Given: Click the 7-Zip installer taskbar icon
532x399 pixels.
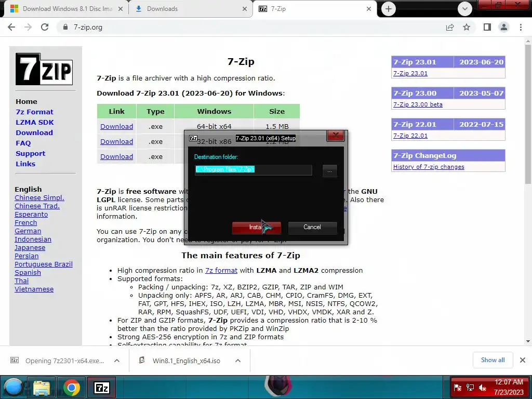Looking at the screenshot, I should pyautogui.click(x=101, y=388).
